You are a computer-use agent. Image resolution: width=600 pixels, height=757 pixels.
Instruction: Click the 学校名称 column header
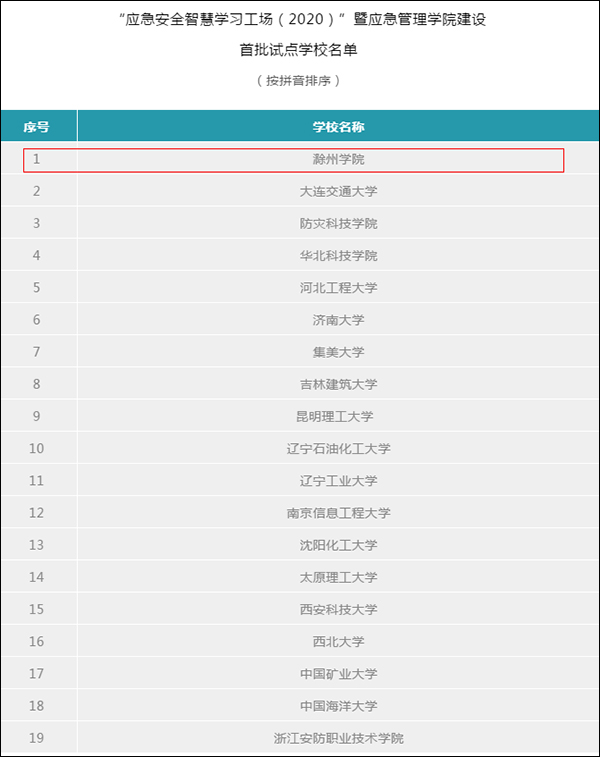coord(338,127)
